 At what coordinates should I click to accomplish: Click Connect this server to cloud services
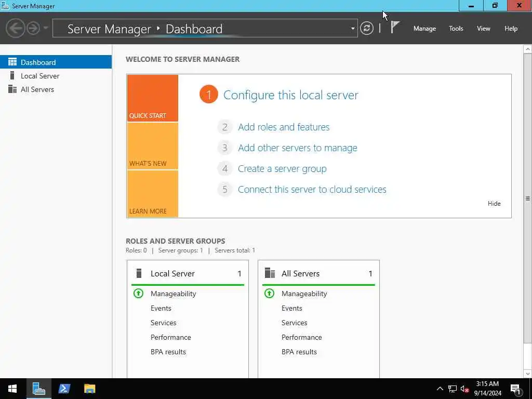point(312,189)
